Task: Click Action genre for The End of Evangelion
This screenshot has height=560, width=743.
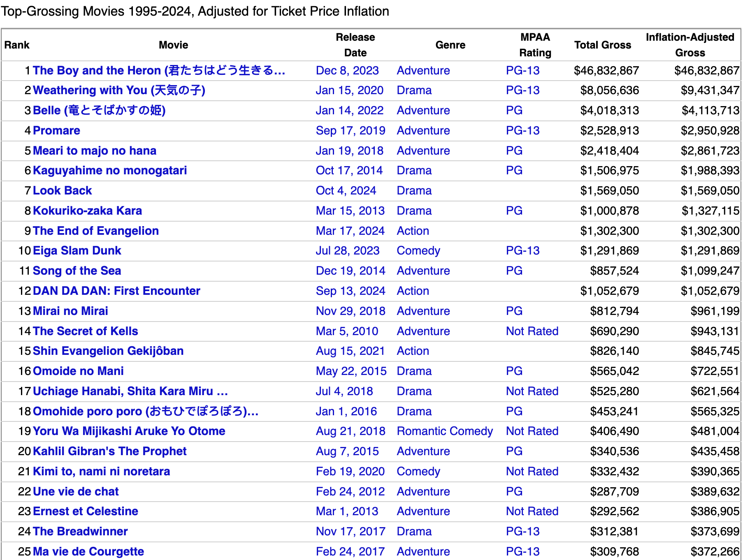Action: point(413,231)
